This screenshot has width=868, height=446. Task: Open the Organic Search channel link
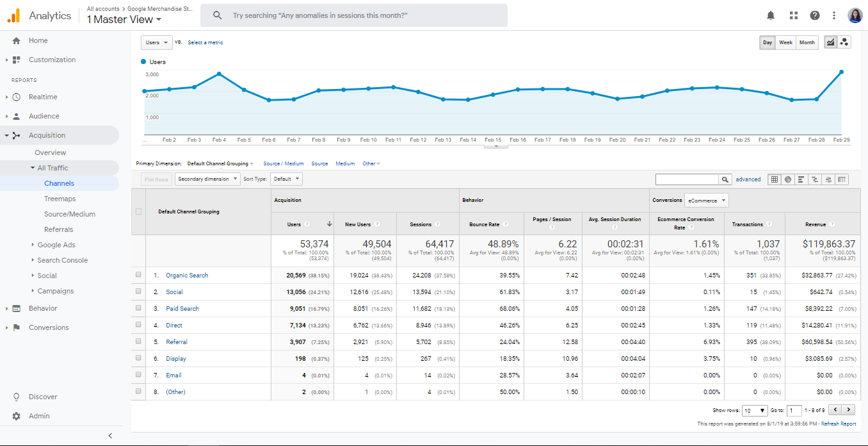[x=187, y=275]
